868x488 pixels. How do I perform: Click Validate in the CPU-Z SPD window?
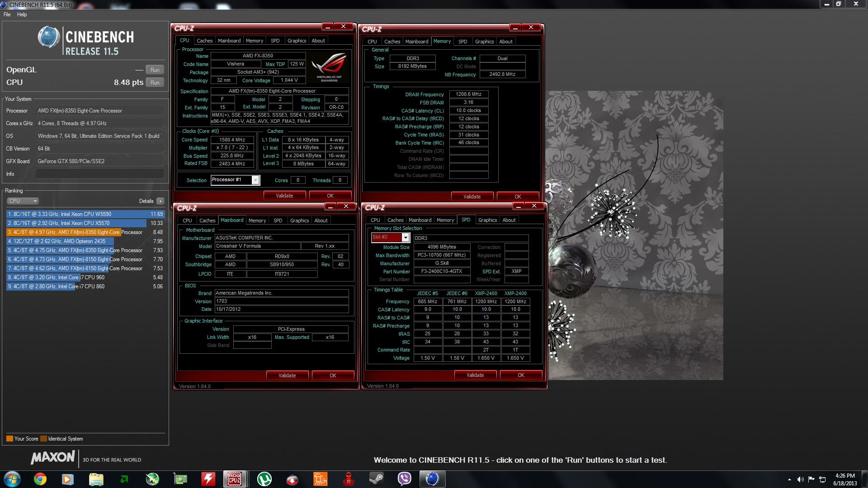click(475, 375)
